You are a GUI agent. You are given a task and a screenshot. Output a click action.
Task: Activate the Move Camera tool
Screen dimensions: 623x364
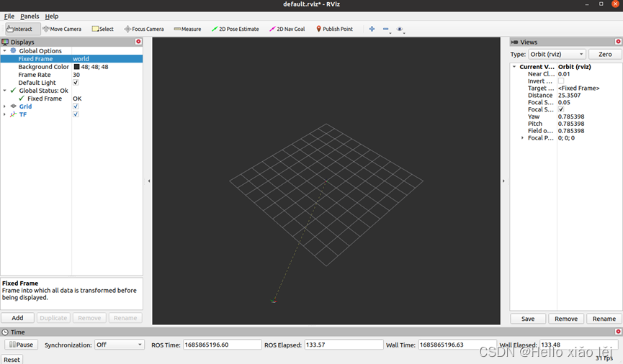click(x=62, y=29)
